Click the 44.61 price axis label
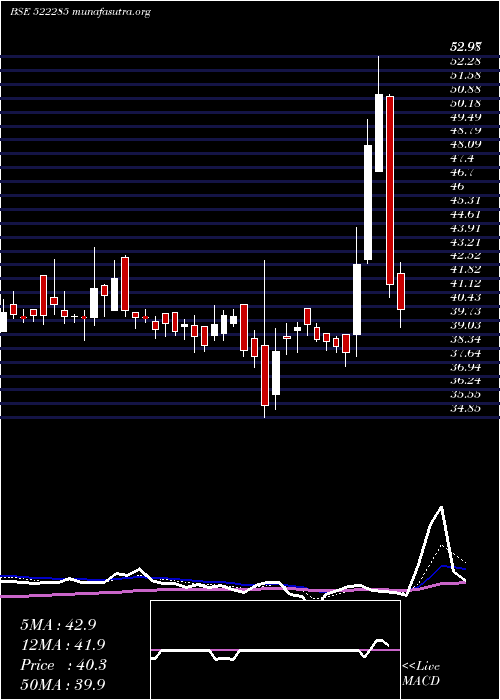Image resolution: width=500 pixels, height=700 pixels. (x=465, y=214)
